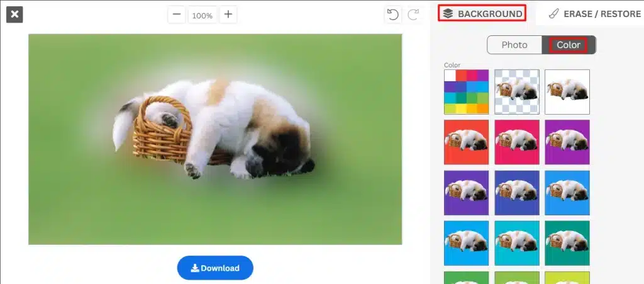Close the editor with the X icon
This screenshot has width=644, height=284.
coord(14,14)
